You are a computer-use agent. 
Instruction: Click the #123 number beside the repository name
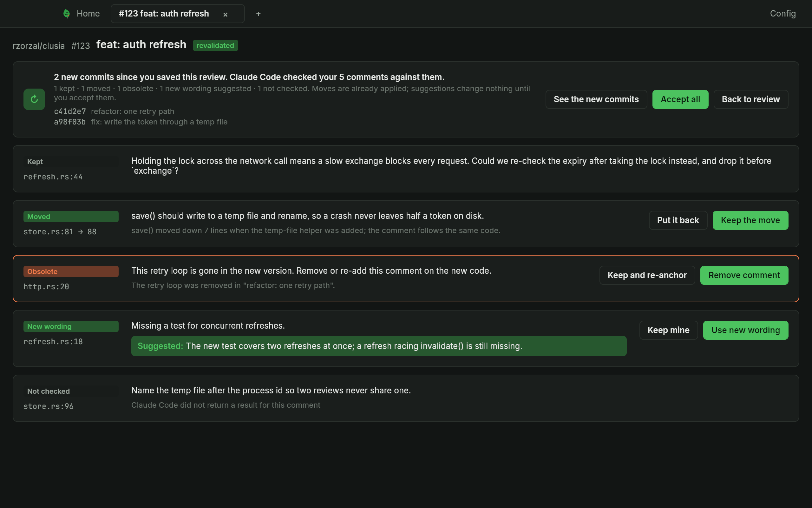(81, 46)
